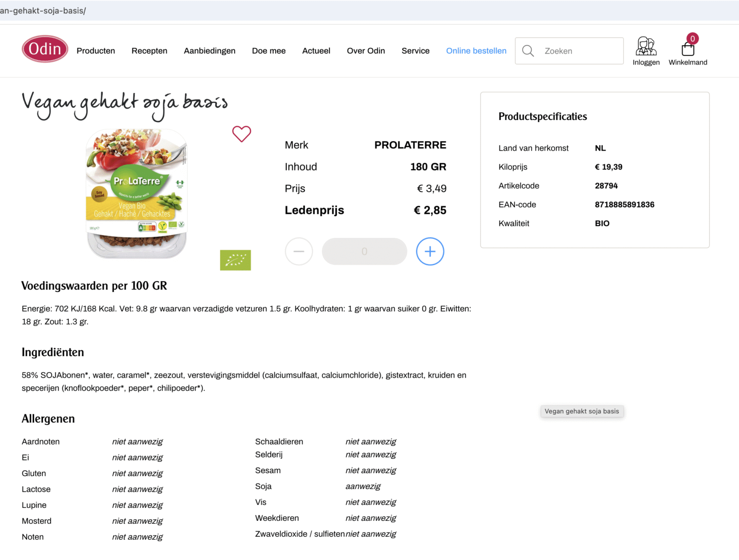Select the price € 3,49
This screenshot has height=560, width=739.
[431, 188]
